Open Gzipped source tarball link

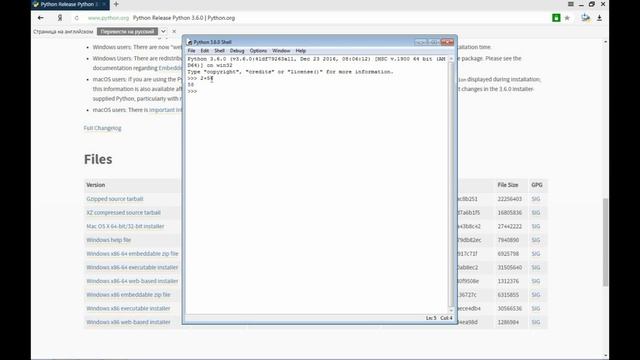pyautogui.click(x=115, y=199)
